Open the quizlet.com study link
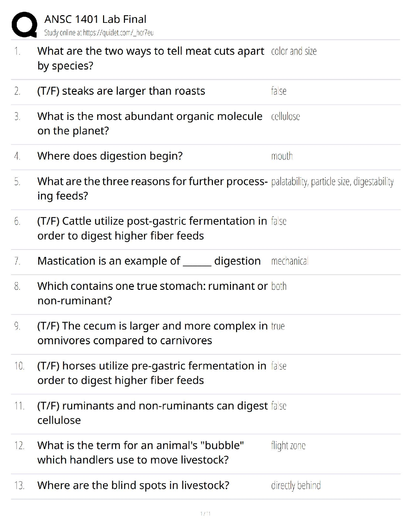 (x=99, y=33)
